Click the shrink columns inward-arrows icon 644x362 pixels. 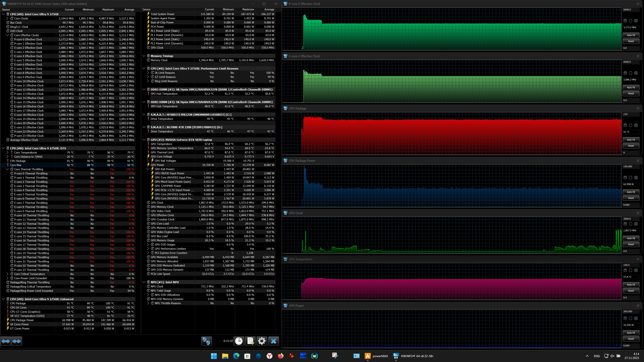coord(16,341)
